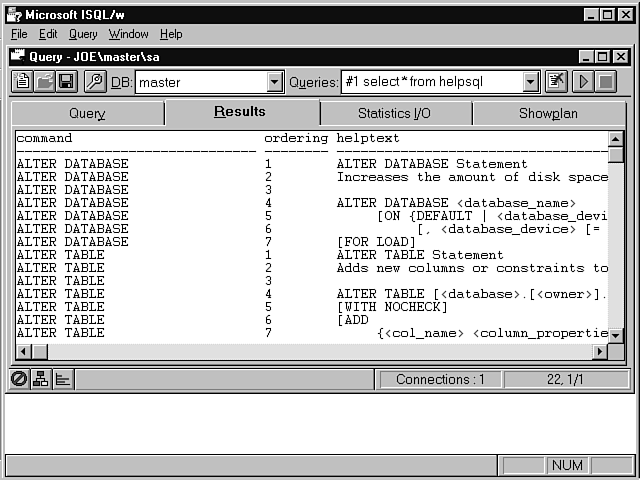640x480 pixels.
Task: Click the Query Options wrench icon
Action: [x=94, y=82]
